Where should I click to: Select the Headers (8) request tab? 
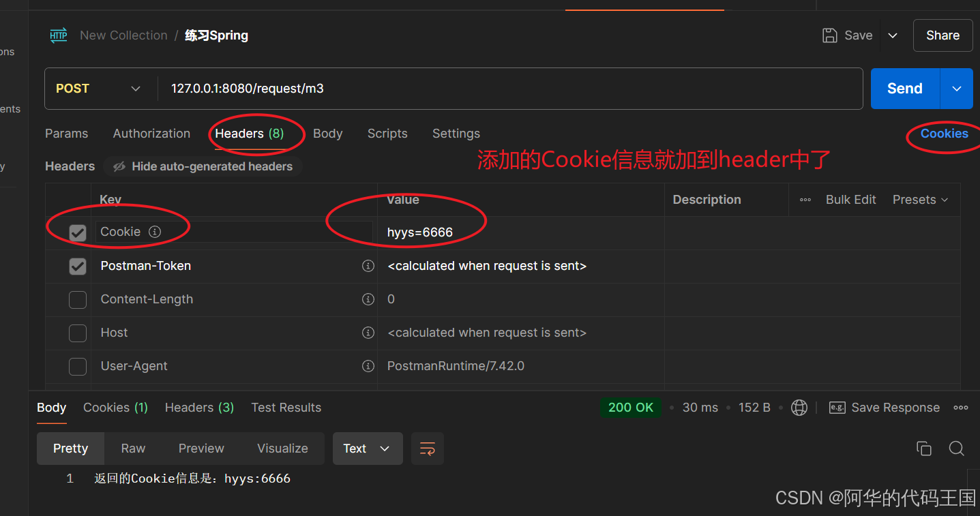[250, 134]
